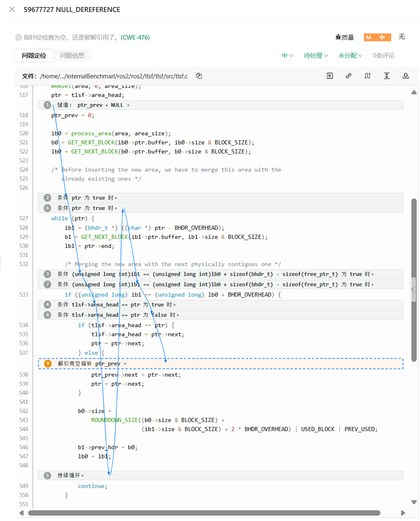The height and width of the screenshot is (521, 420).
Task: Open the 待处理 status dropdown
Action: pyautogui.click(x=316, y=56)
